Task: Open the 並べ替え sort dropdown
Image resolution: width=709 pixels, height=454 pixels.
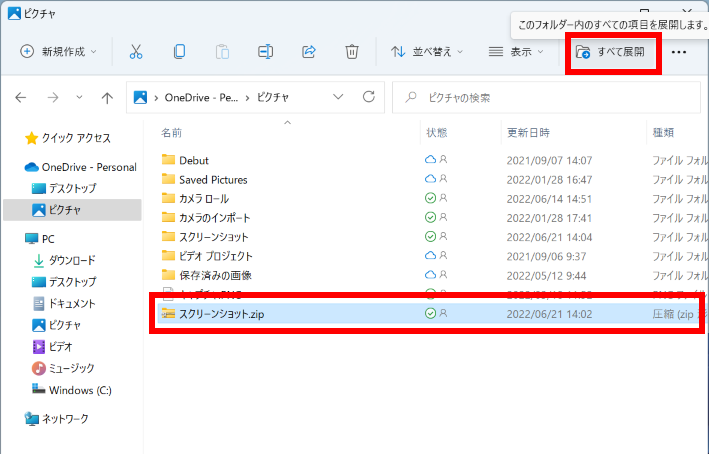Action: (427, 52)
